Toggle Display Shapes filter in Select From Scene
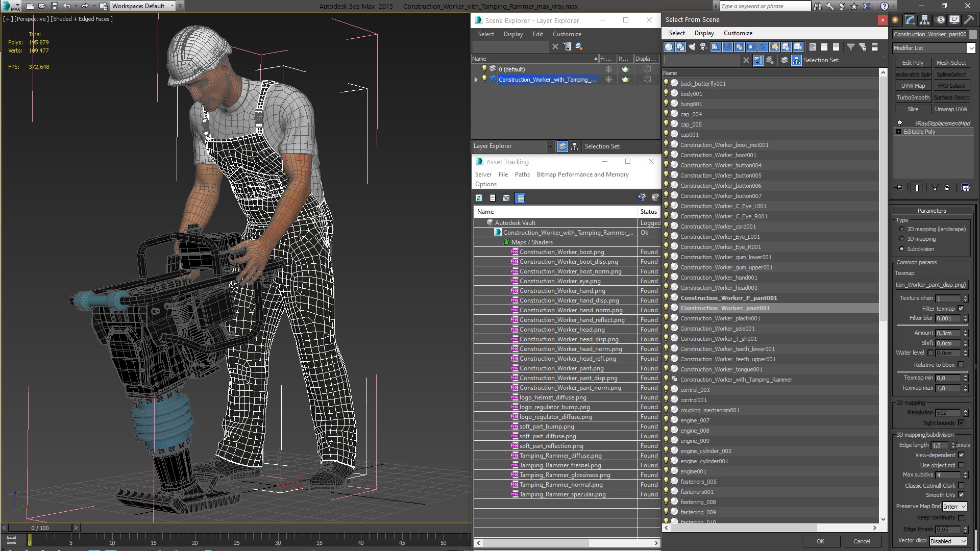The height and width of the screenshot is (551, 980). coord(680,47)
